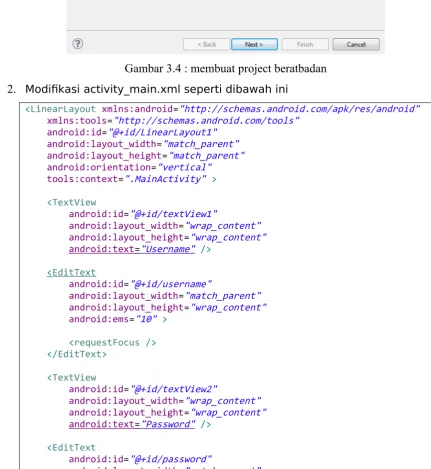Select the android:id "@+id/password" line

tap(140, 459)
